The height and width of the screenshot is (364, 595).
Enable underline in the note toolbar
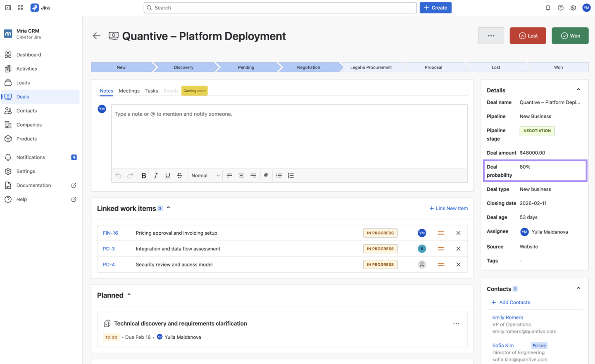pyautogui.click(x=167, y=175)
